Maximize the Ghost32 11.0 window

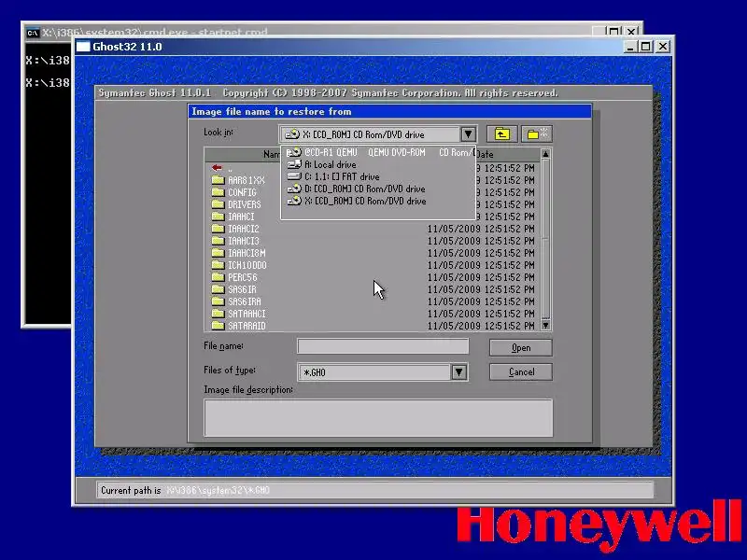point(646,47)
